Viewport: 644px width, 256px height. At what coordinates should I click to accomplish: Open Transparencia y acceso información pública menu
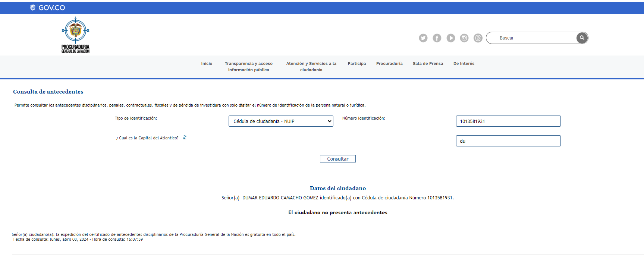pyautogui.click(x=248, y=67)
